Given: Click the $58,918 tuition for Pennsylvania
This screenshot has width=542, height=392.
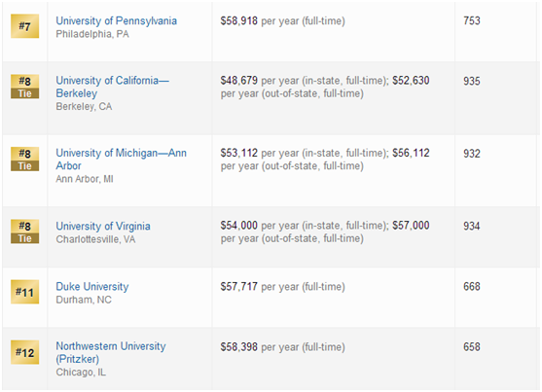Looking at the screenshot, I should [x=238, y=20].
